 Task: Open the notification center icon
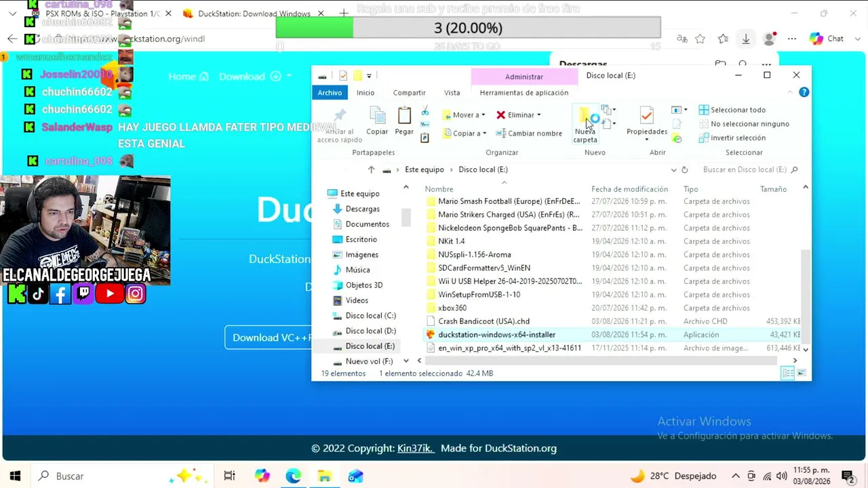coord(848,476)
